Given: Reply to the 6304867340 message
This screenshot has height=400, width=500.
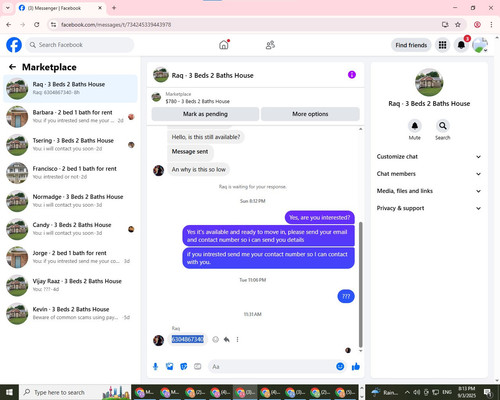Looking at the screenshot, I should [227, 339].
